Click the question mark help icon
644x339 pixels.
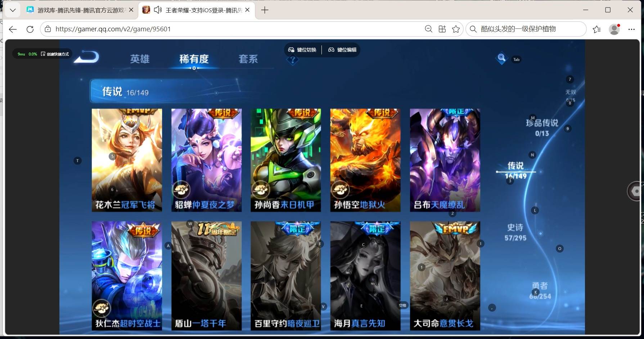(293, 60)
